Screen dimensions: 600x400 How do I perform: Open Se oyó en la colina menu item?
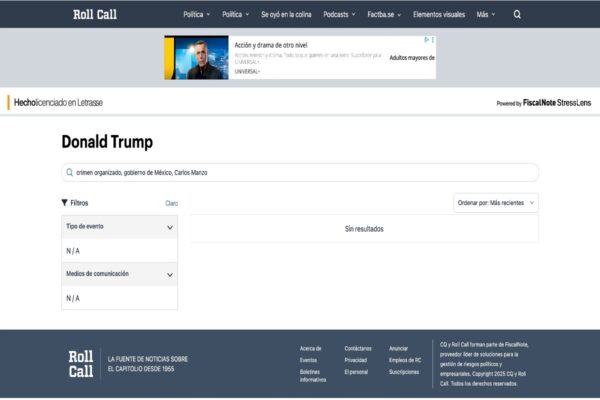(286, 15)
